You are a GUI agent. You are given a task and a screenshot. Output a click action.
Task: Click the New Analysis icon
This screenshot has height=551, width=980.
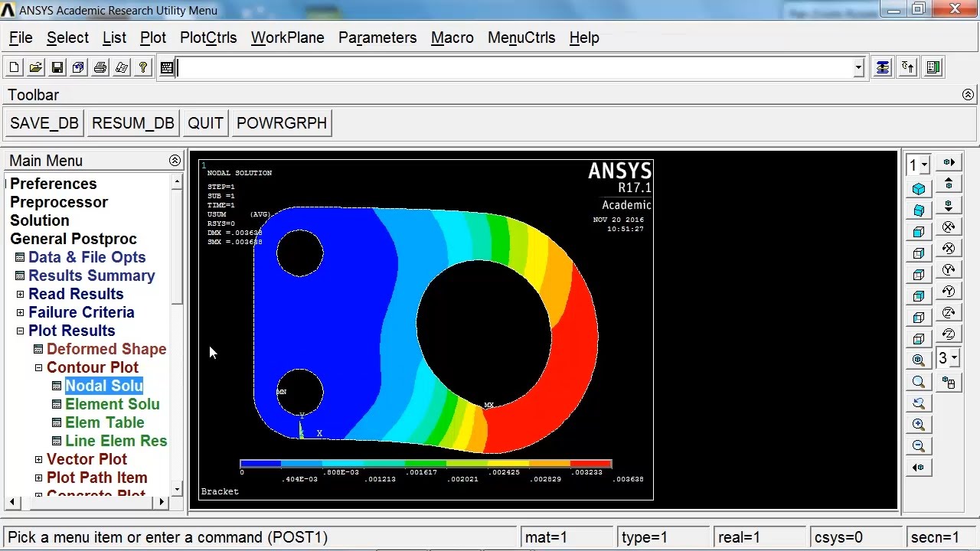[14, 67]
